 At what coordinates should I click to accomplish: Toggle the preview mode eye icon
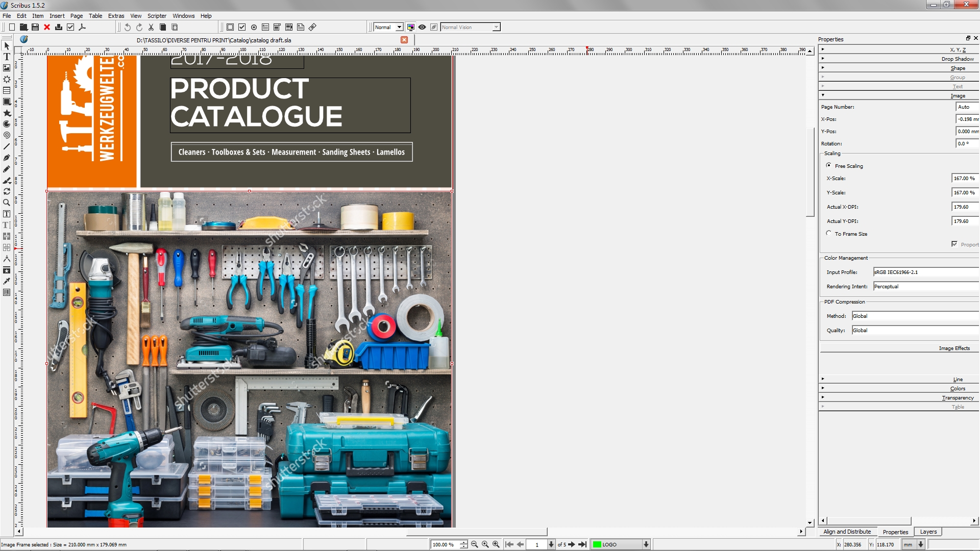(422, 27)
